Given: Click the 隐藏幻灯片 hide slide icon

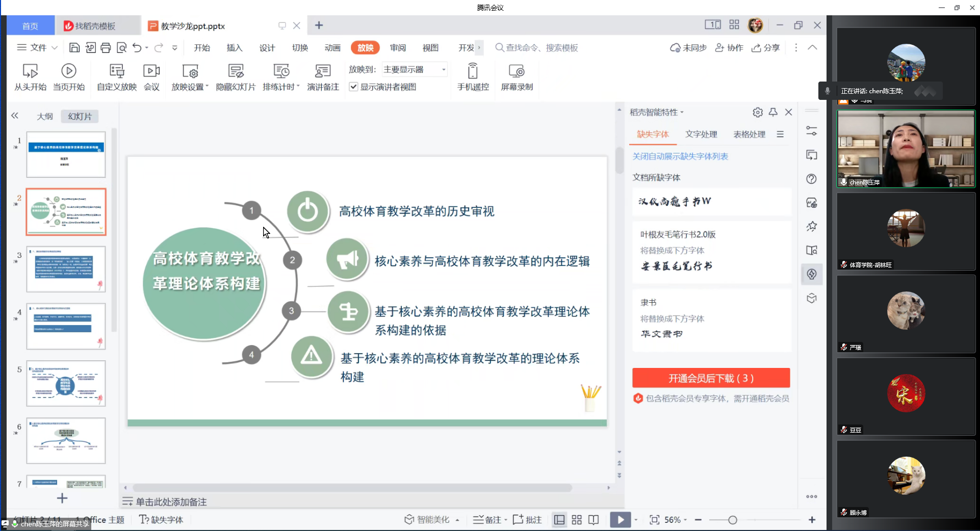Looking at the screenshot, I should coord(236,71).
